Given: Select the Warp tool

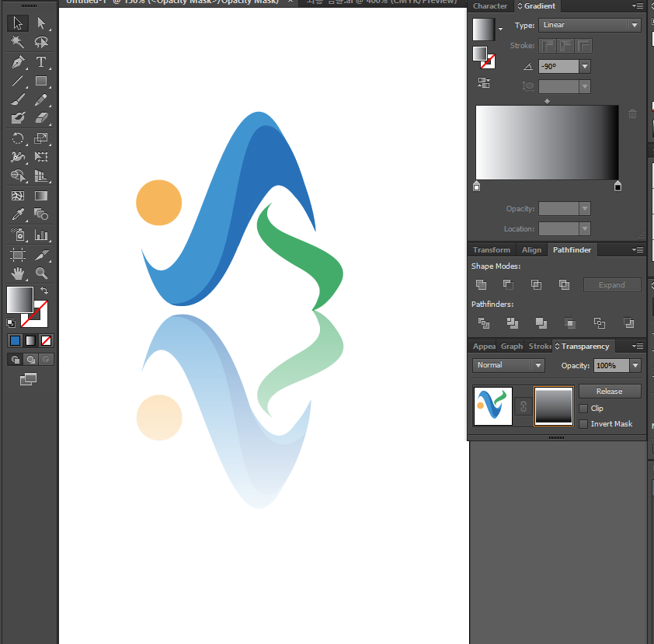Looking at the screenshot, I should [18, 157].
